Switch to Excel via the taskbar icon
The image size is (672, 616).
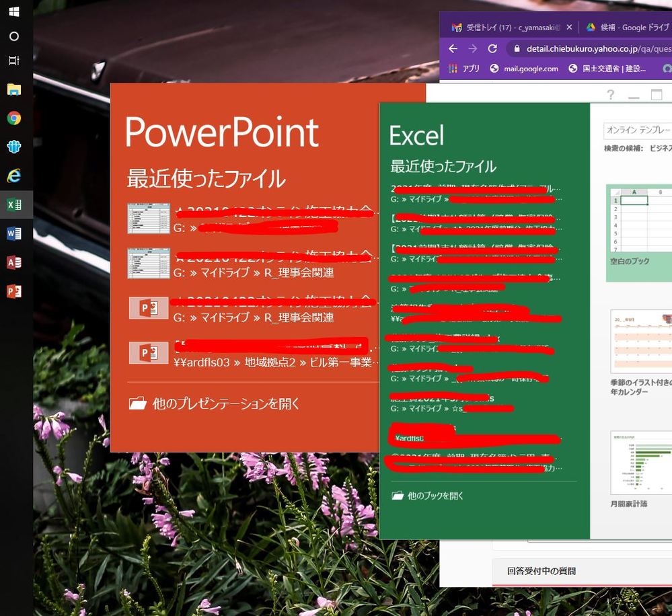[x=14, y=204]
